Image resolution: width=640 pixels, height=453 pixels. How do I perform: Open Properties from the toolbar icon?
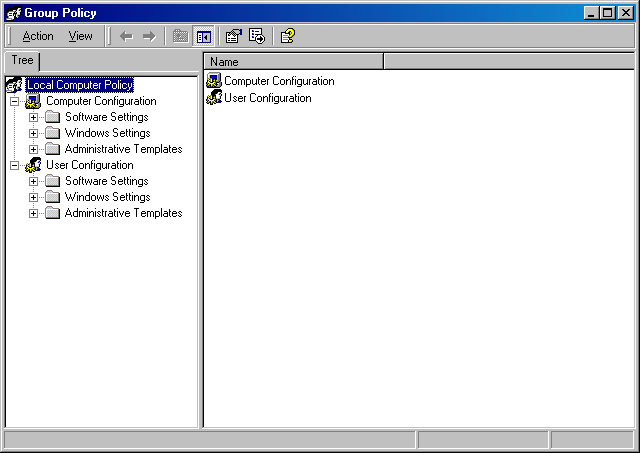(233, 36)
